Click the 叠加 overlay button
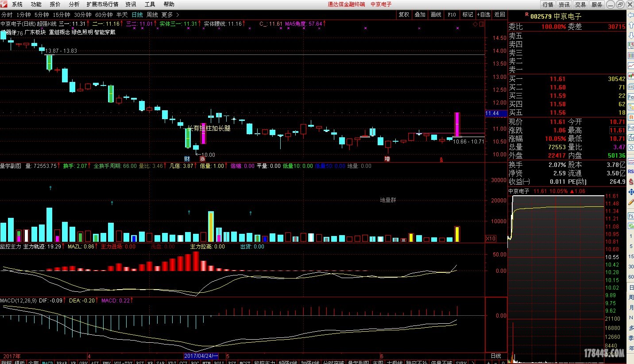This screenshot has width=634, height=364. [x=420, y=15]
